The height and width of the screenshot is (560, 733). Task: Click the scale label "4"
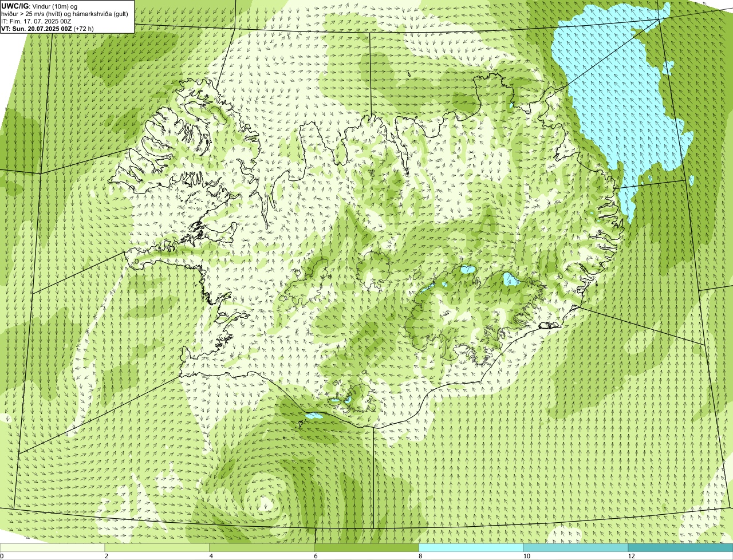211,556
